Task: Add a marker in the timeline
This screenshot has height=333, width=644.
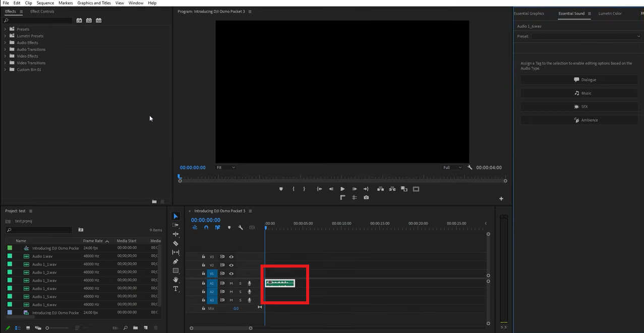Action: [229, 228]
